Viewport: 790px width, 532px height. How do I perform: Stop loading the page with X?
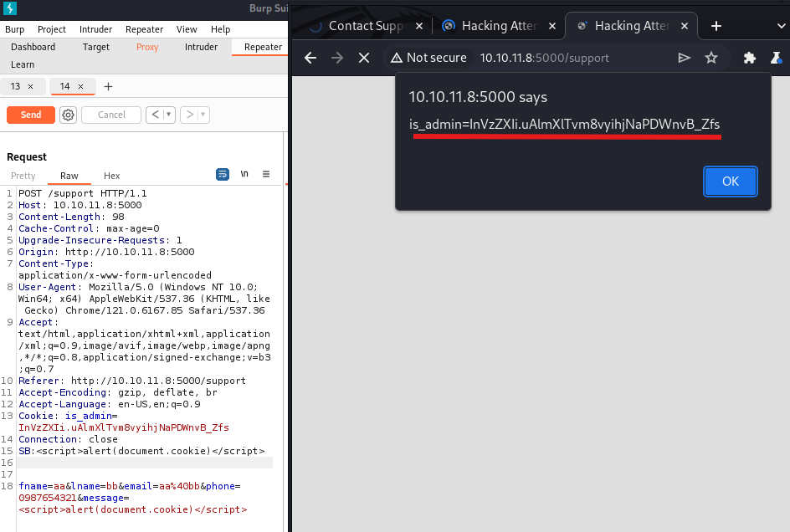coord(364,58)
